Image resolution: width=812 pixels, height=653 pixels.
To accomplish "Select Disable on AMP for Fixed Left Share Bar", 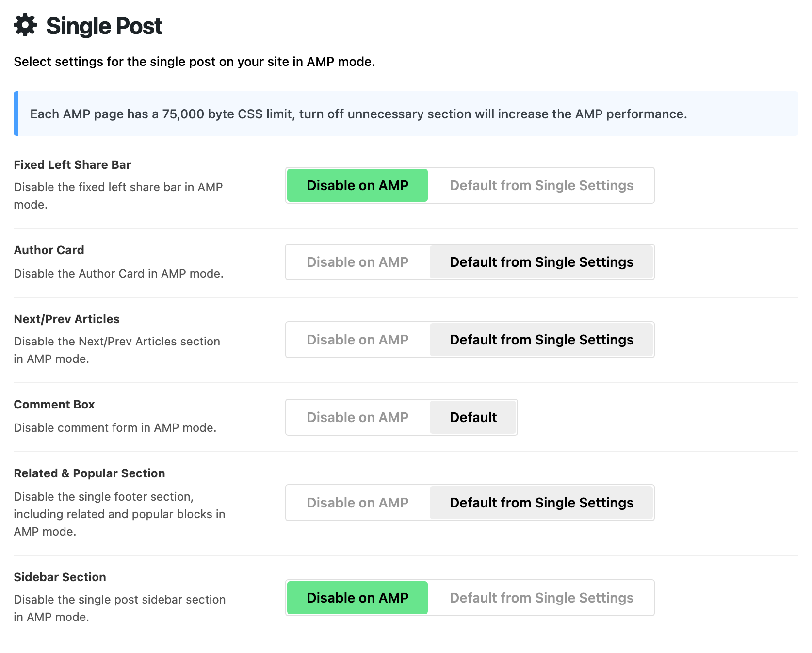I will [357, 185].
